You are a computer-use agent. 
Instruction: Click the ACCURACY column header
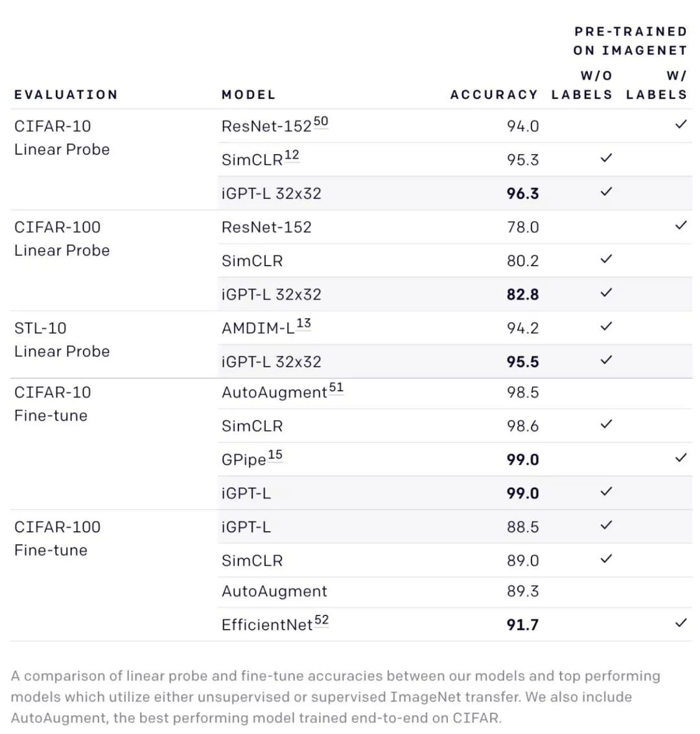494,95
